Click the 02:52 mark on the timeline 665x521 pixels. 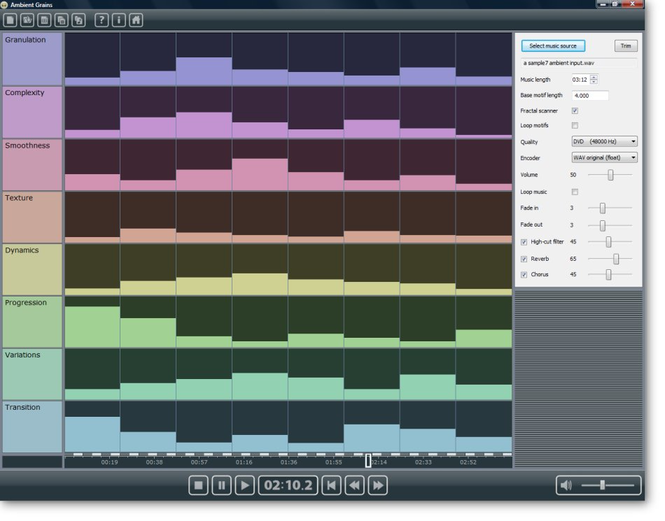tap(468, 462)
